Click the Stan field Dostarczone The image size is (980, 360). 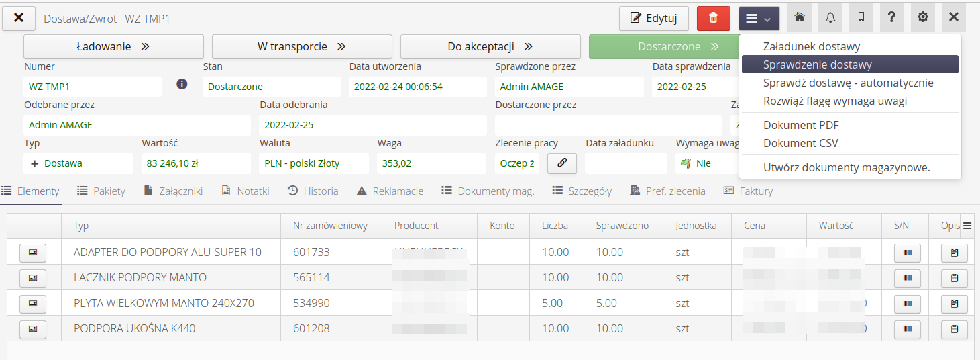coord(272,87)
